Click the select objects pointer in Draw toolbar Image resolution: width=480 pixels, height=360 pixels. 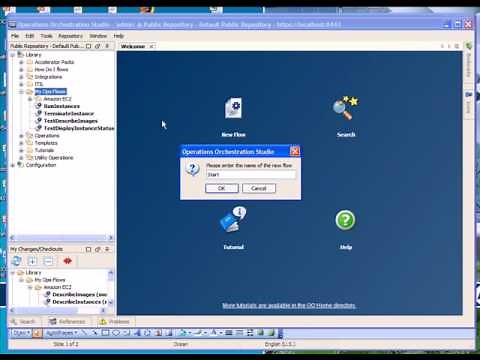[x=36, y=332]
